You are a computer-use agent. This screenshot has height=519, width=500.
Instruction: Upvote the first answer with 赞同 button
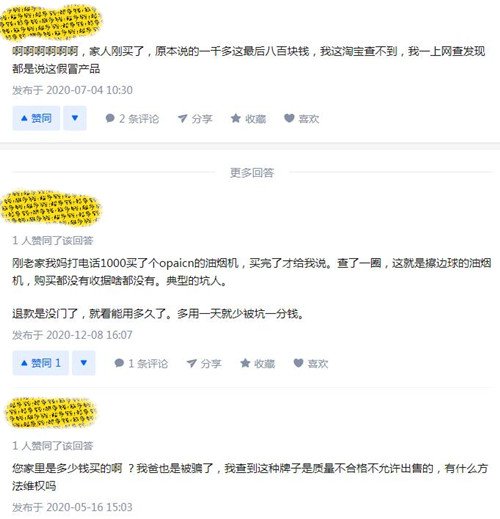(x=36, y=118)
